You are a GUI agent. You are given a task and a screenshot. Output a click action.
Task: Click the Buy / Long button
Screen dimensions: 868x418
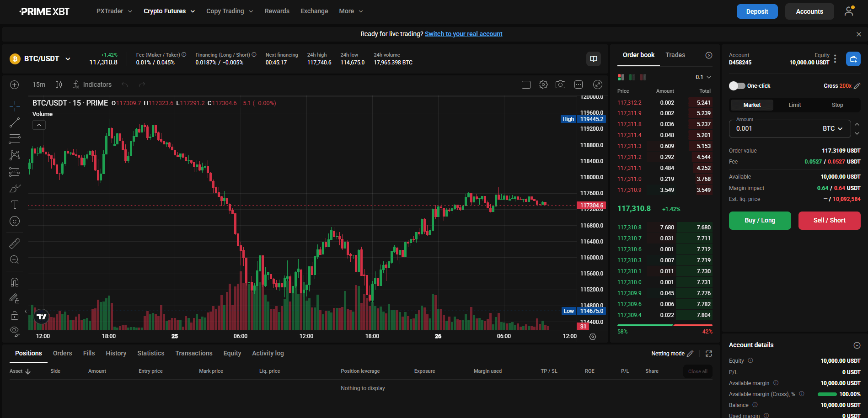point(760,221)
